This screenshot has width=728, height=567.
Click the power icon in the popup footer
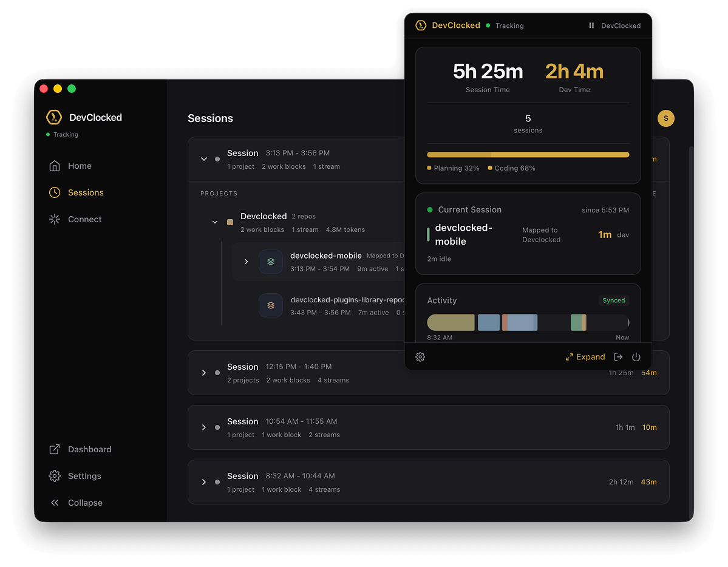point(636,357)
